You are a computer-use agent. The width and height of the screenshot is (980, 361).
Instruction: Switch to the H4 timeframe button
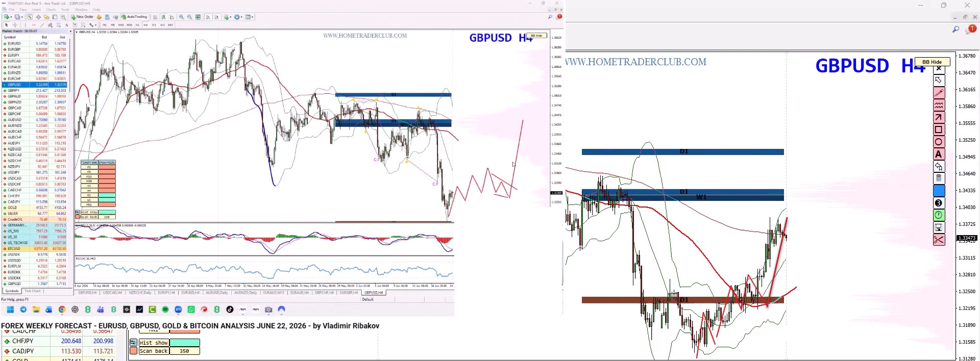[145, 25]
